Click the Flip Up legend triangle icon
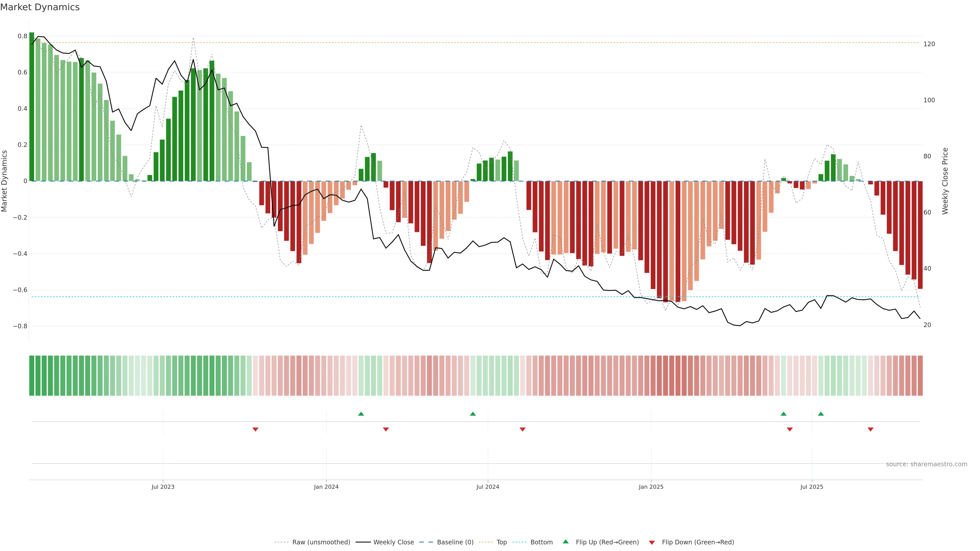Image resolution: width=980 pixels, height=551 pixels. click(x=566, y=542)
